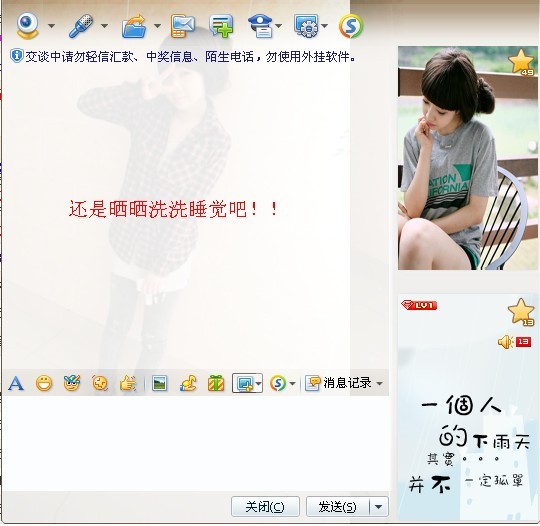
Task: Expand the webcam video call dropdown arrow
Action: click(52, 26)
